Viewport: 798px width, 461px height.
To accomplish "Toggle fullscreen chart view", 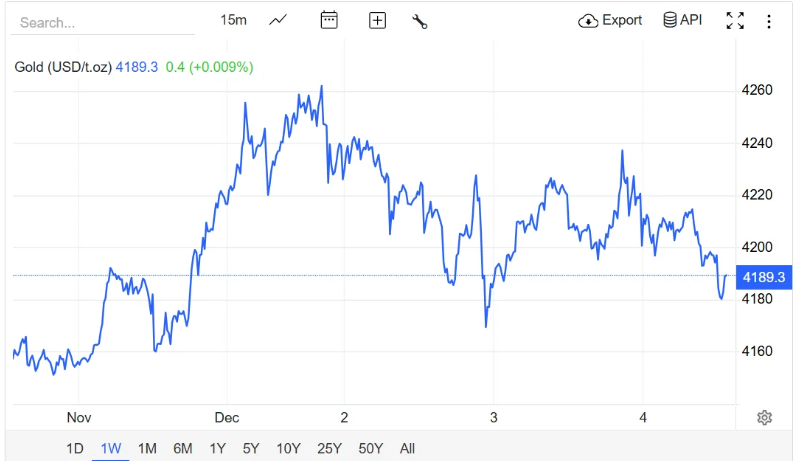I will pos(735,20).
